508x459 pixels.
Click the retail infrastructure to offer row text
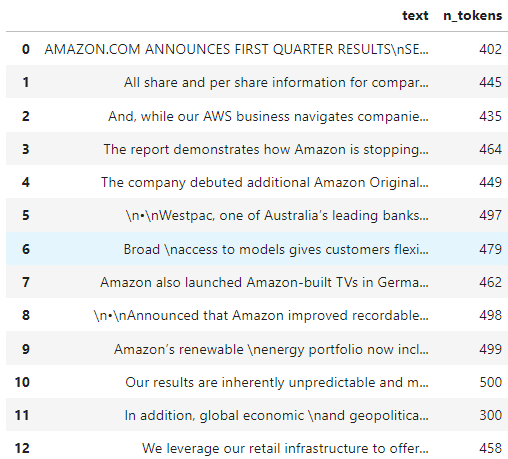point(285,448)
